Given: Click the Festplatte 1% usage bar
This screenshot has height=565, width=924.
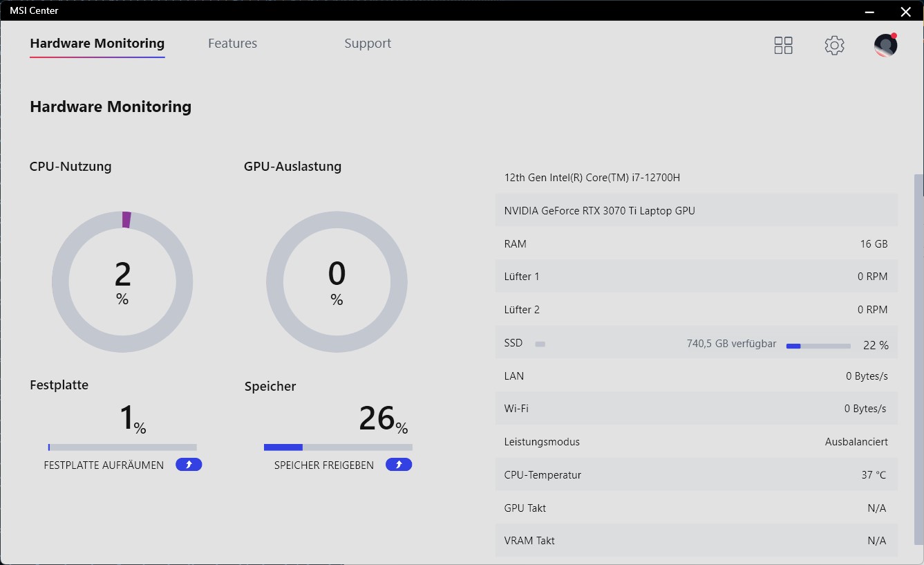Looking at the screenshot, I should (x=122, y=447).
